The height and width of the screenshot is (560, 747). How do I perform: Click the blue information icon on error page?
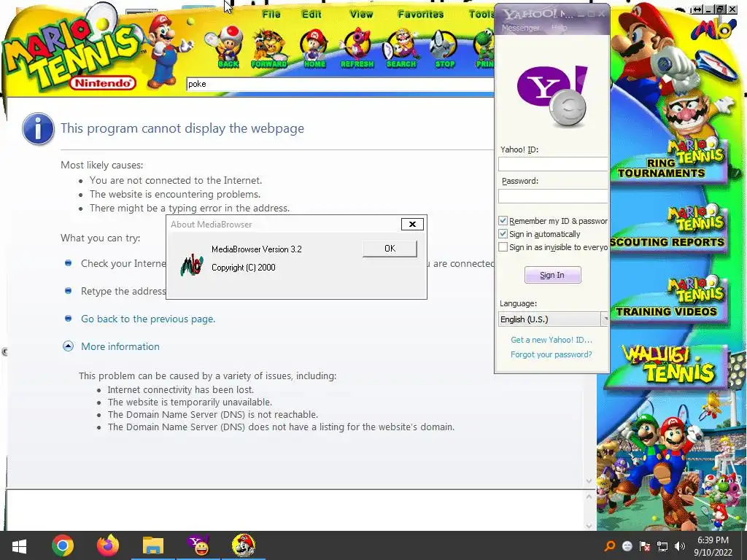point(38,128)
